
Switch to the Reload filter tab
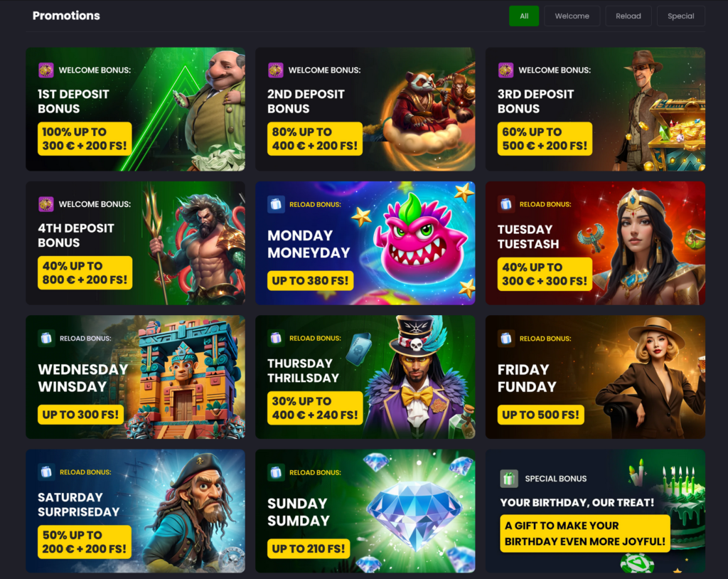(x=628, y=16)
